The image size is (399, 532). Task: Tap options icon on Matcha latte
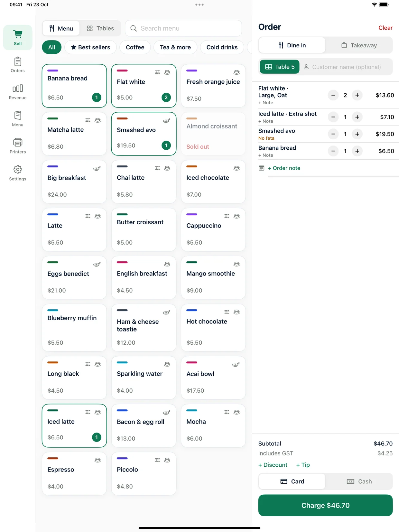coord(88,120)
